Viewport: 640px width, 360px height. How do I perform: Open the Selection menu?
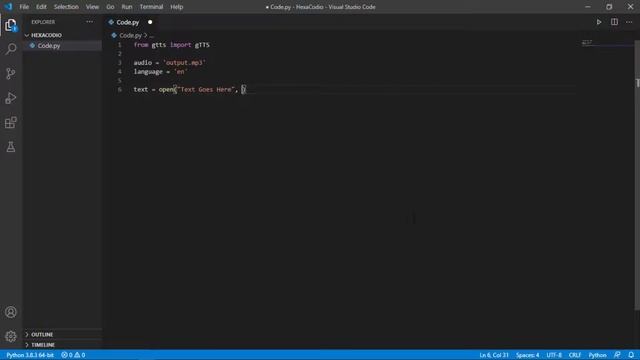point(66,7)
